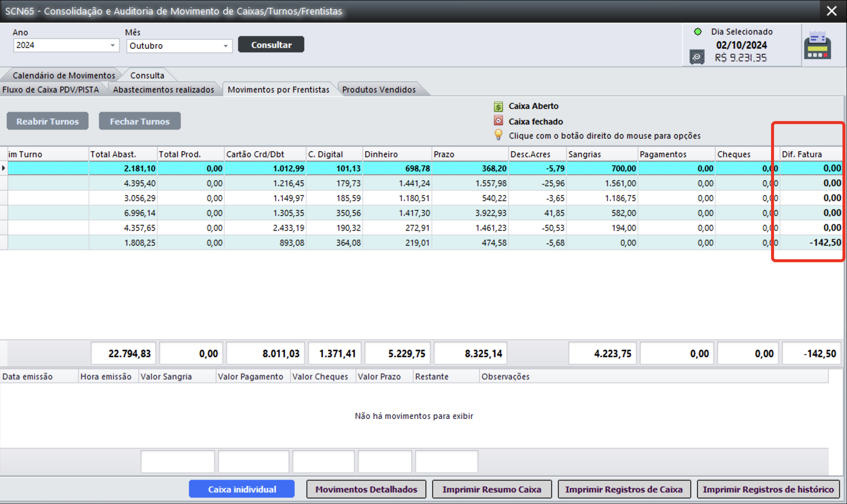Click the total field 5.229,75
This screenshot has height=504, width=847.
coord(398,353)
